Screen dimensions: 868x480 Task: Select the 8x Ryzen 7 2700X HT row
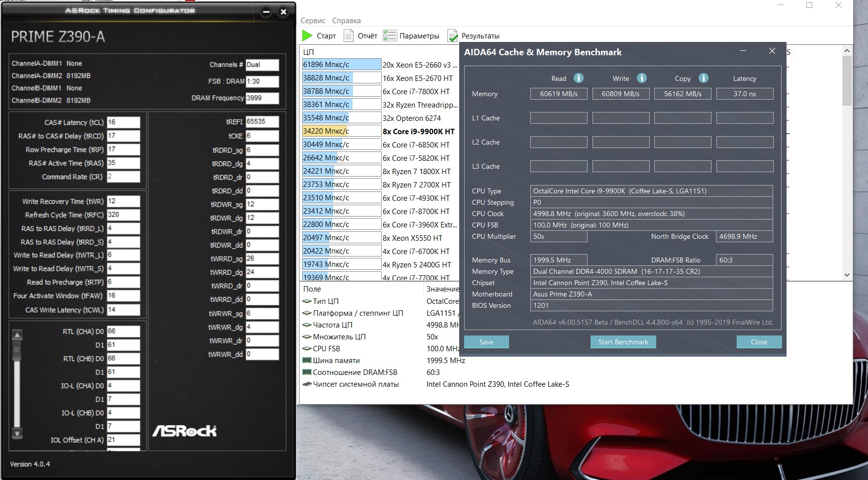click(x=380, y=185)
